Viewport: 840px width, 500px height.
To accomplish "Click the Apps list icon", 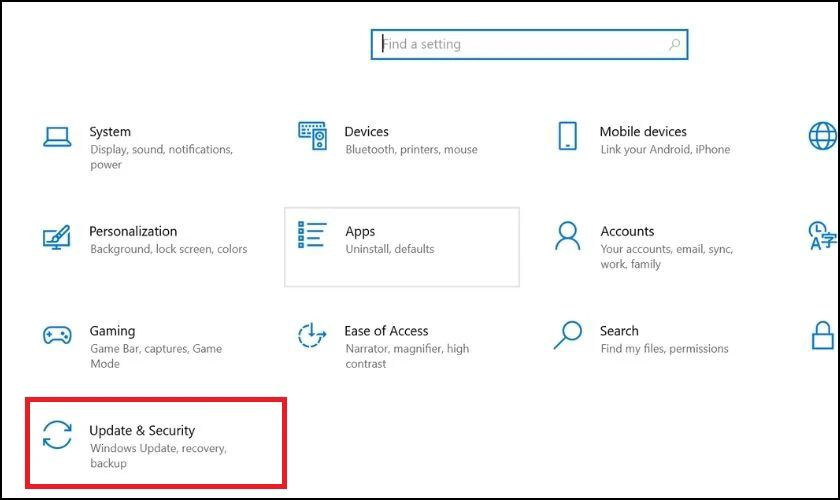I will (312, 235).
